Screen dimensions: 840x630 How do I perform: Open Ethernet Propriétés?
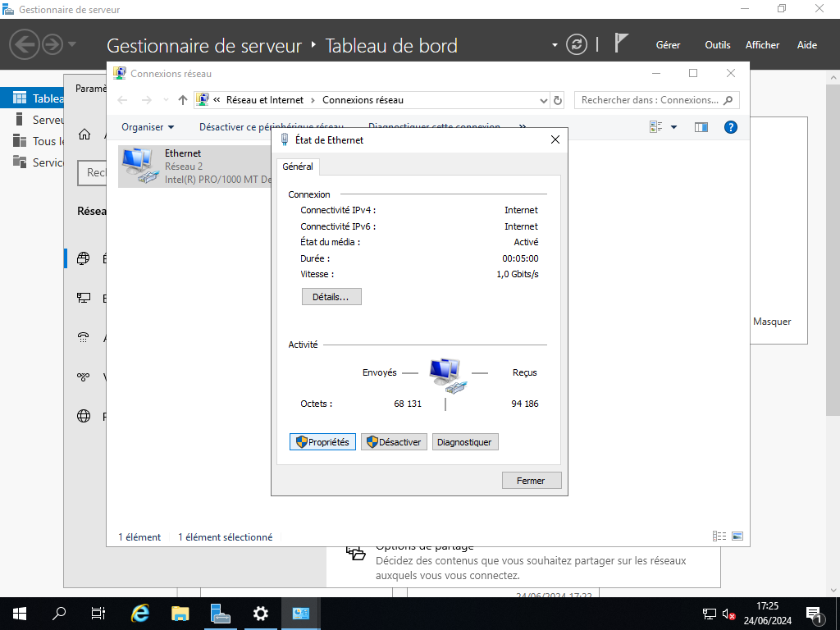322,442
